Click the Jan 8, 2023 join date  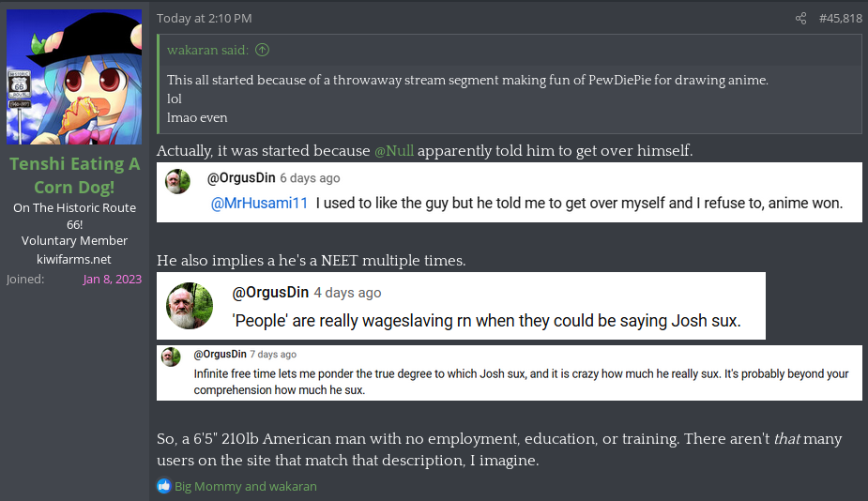coord(113,279)
